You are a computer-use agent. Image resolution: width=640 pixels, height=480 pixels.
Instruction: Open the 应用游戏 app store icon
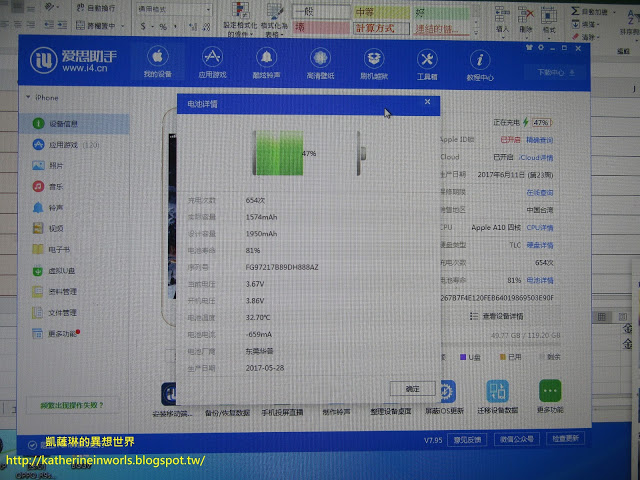[211, 62]
